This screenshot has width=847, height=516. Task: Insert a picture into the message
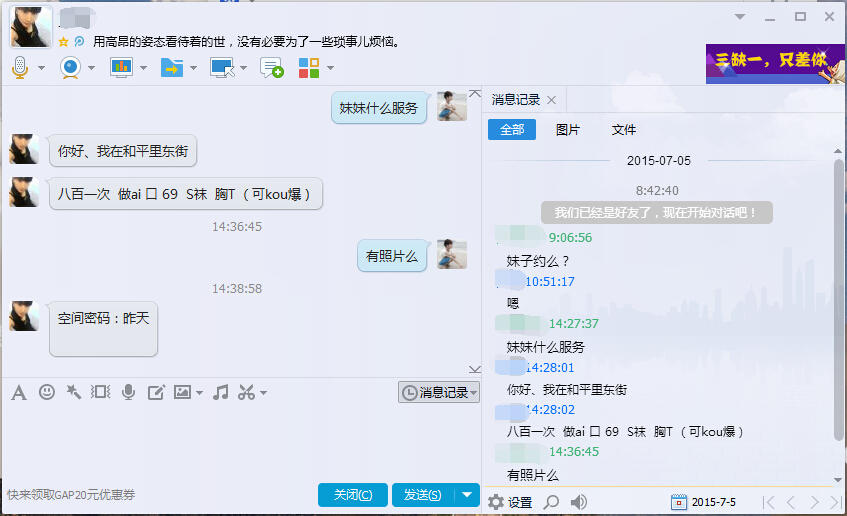[x=183, y=392]
